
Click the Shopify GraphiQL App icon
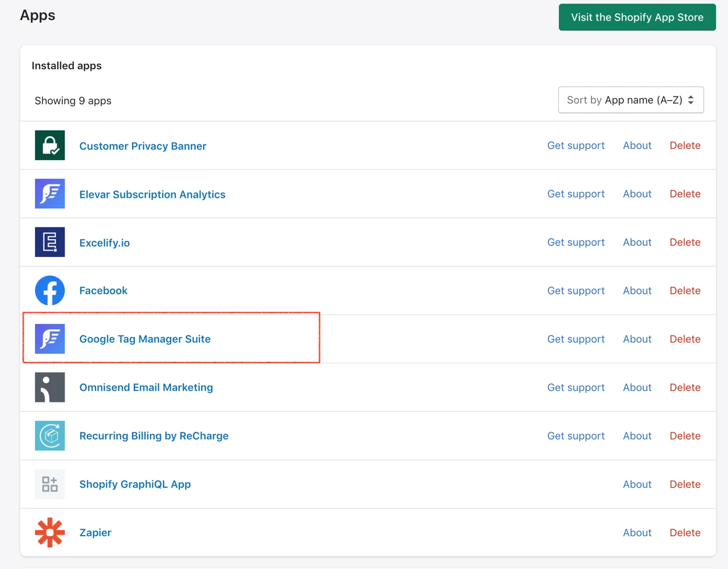[50, 484]
